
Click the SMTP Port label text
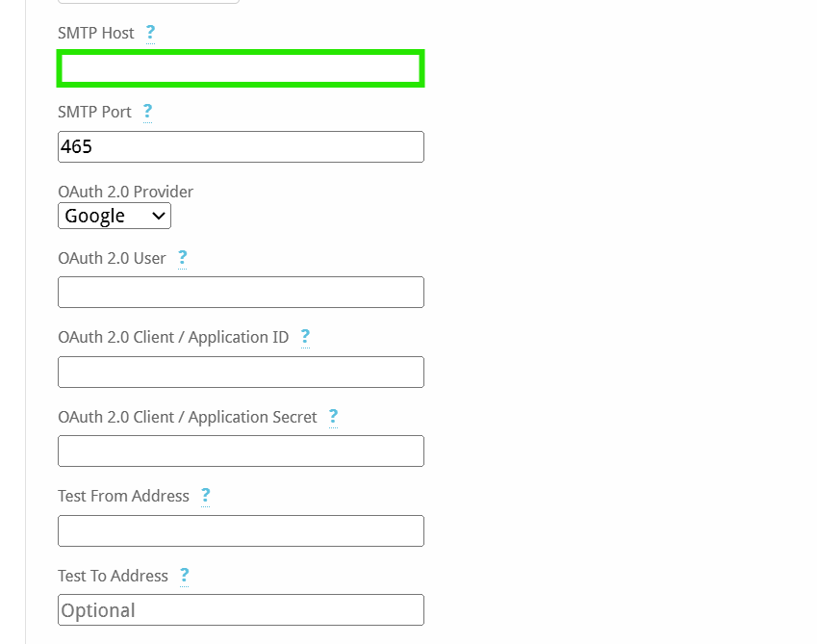94,112
